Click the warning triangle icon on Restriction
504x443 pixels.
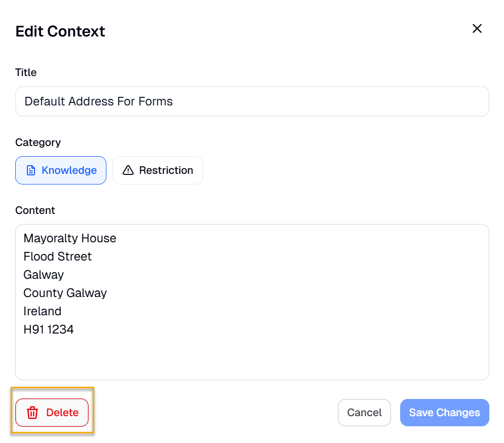[x=128, y=170]
